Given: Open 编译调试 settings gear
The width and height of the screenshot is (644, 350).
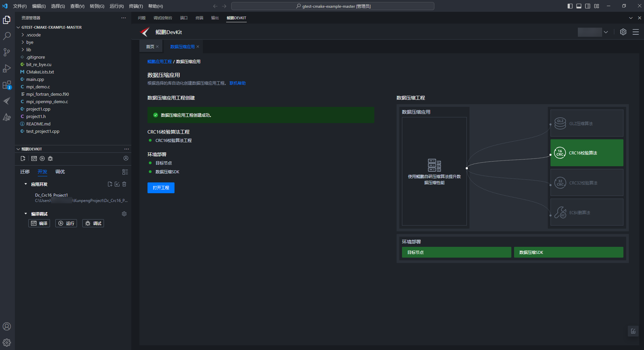Looking at the screenshot, I should click(x=124, y=214).
